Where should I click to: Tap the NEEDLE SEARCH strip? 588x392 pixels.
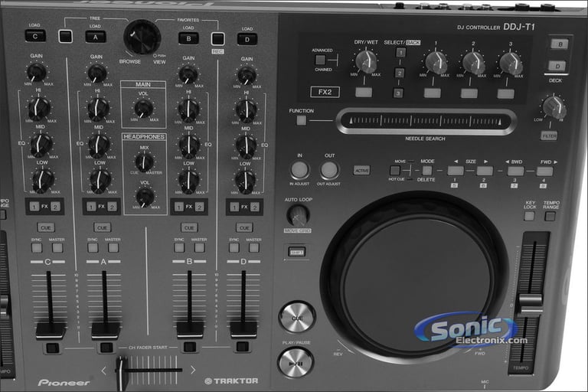(426, 121)
